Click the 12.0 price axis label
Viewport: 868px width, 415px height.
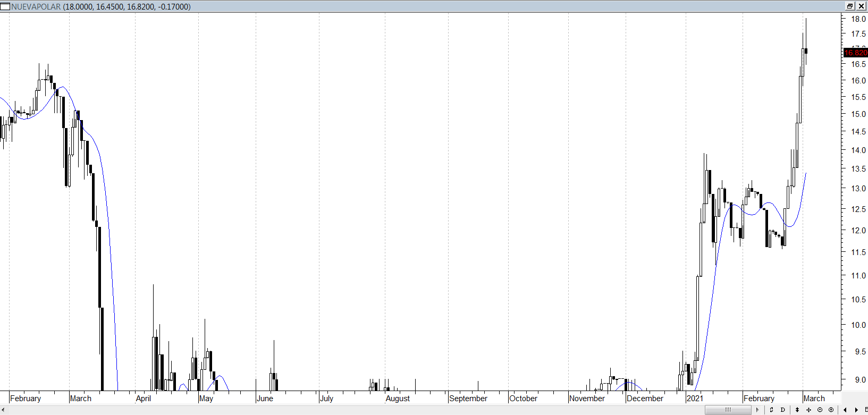(x=858, y=230)
